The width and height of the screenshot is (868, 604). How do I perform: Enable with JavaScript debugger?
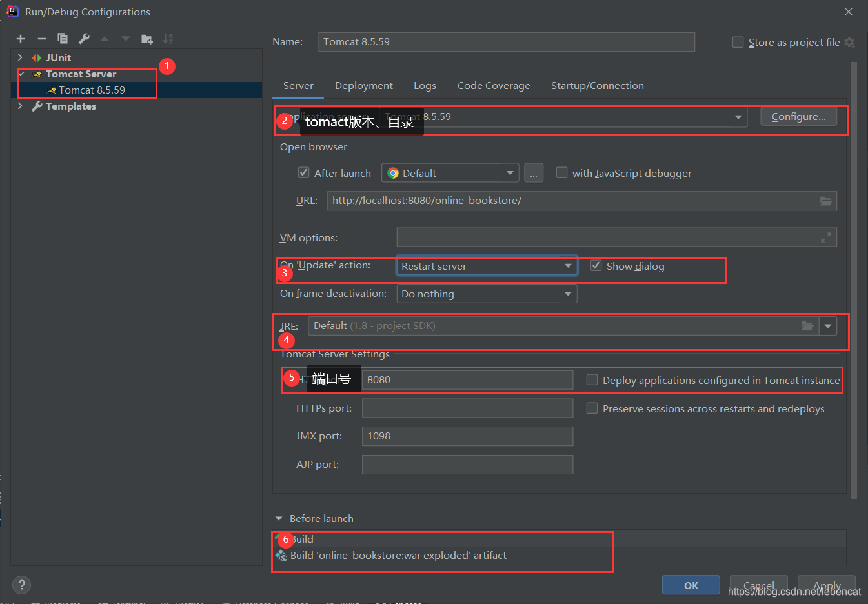click(x=561, y=172)
